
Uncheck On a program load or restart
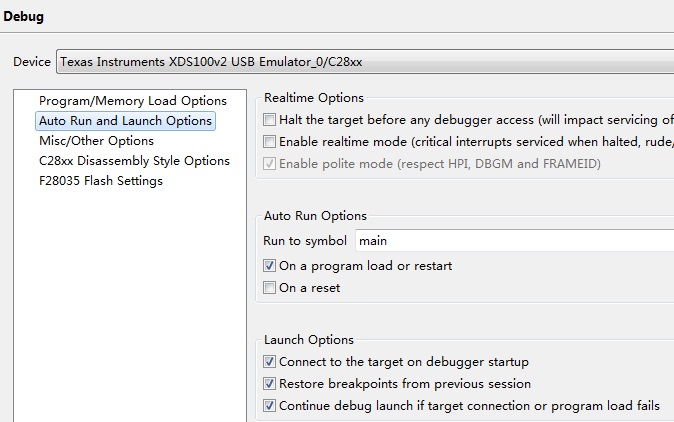pos(270,266)
